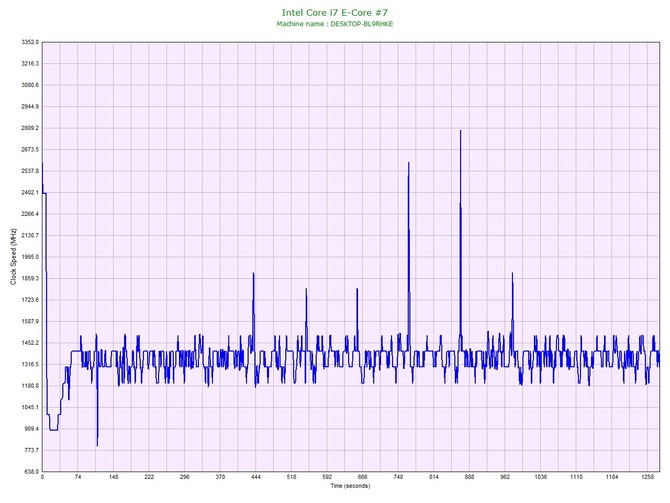
Task: Click the 1587.9 vertical axis value
Action: click(x=30, y=321)
